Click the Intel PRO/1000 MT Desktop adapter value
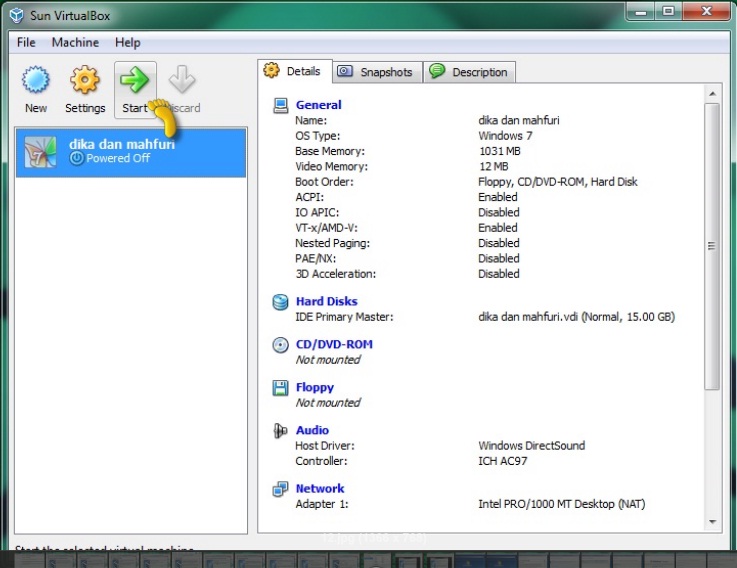737x568 pixels. point(562,504)
